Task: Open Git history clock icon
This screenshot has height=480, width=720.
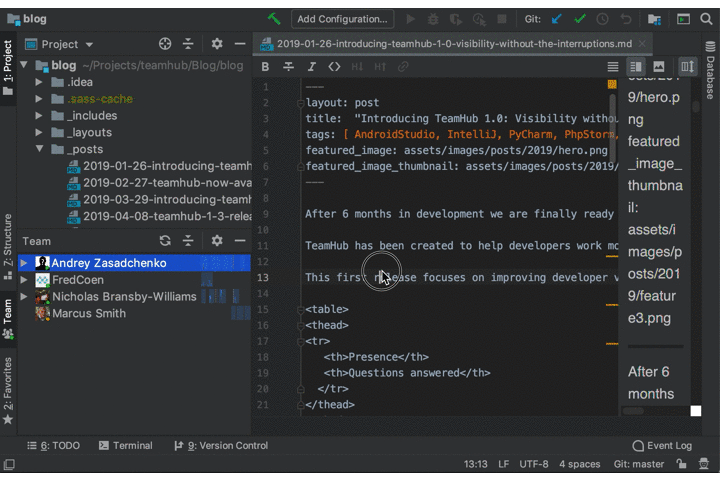Action: click(x=602, y=19)
